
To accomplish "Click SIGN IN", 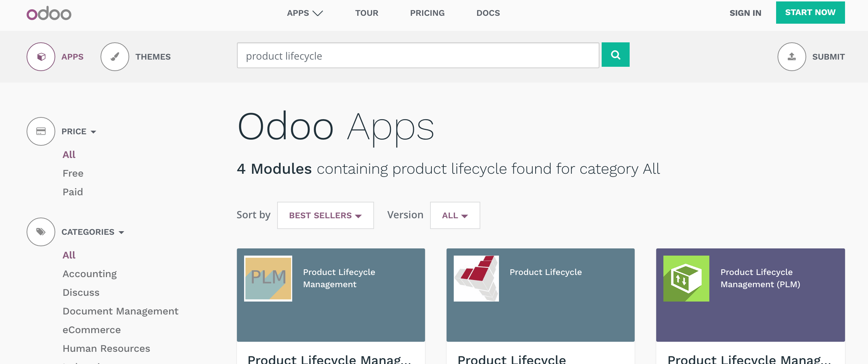I will pos(745,13).
